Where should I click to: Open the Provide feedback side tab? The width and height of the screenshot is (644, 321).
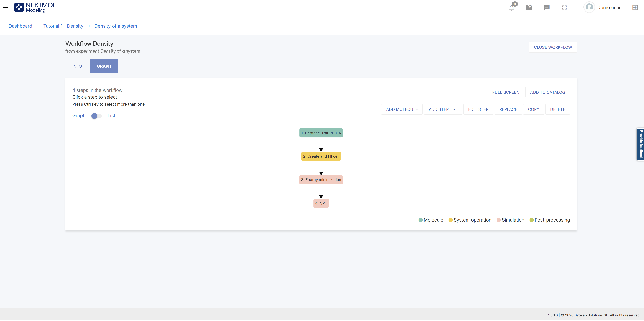pos(641,145)
